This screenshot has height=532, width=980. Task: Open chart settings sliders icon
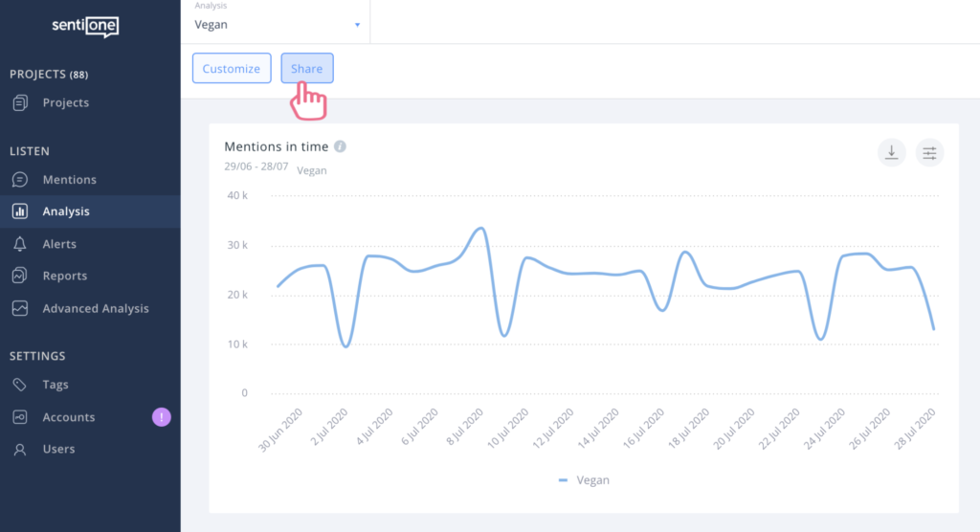click(929, 153)
